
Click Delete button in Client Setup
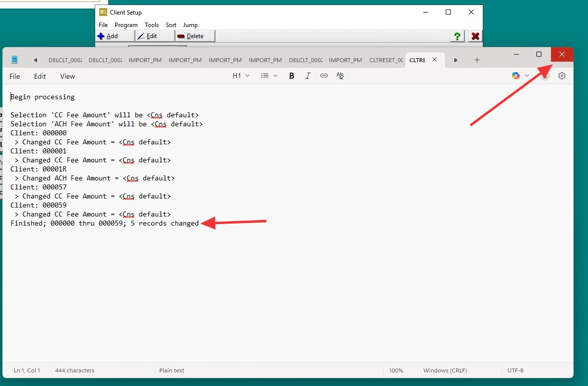(x=195, y=36)
